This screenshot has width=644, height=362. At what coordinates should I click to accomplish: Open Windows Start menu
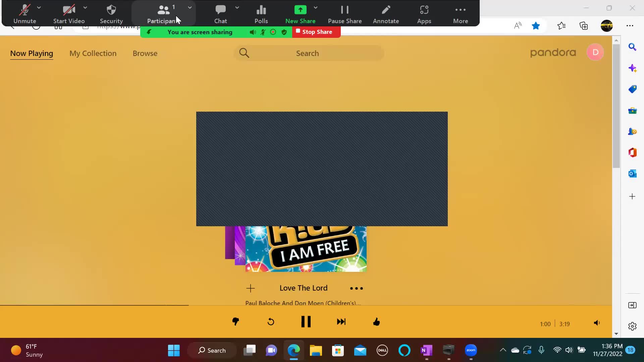tap(174, 350)
